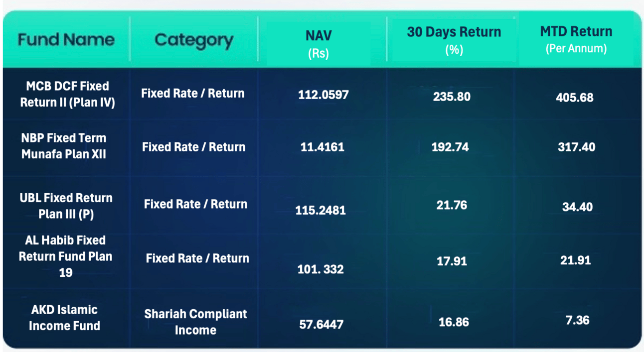Select the Category column header
644x352 pixels.
coord(194,40)
